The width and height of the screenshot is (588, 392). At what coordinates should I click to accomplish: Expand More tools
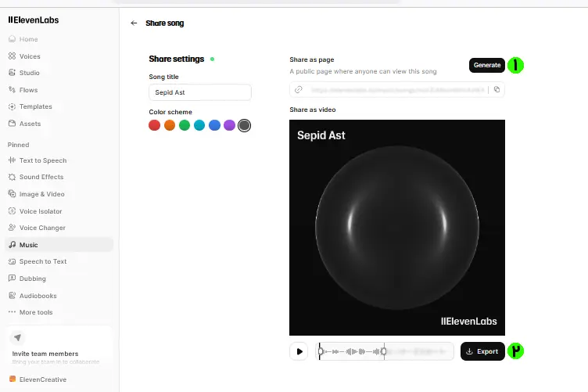tap(36, 312)
